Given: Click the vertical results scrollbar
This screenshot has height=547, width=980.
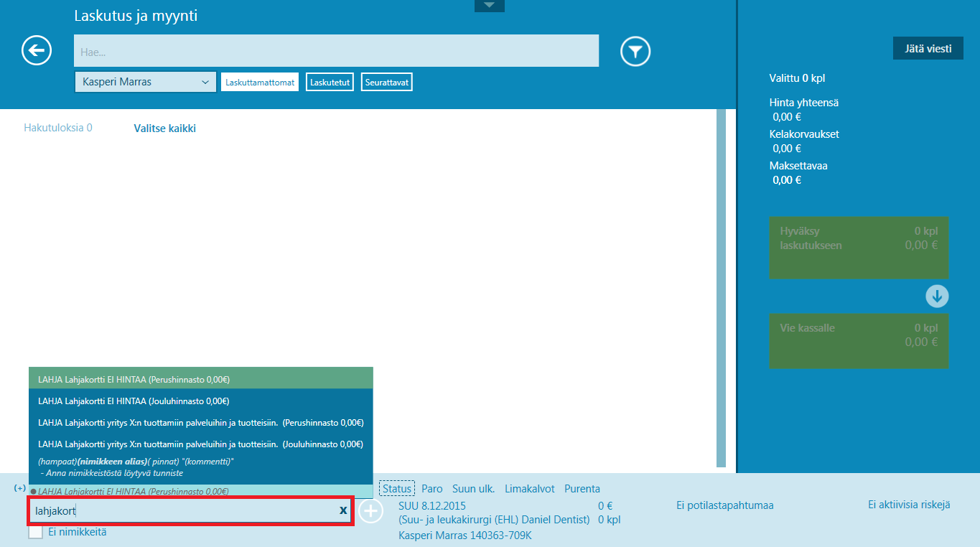Looking at the screenshot, I should click(721, 287).
